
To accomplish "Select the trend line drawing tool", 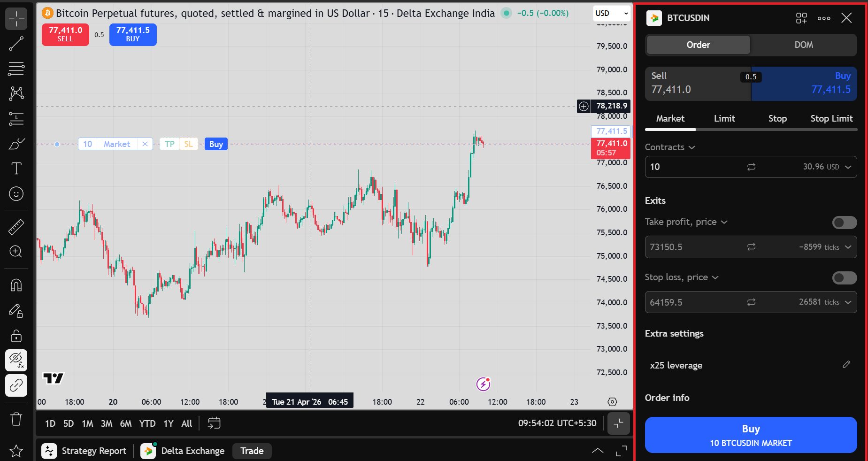I will pos(16,44).
